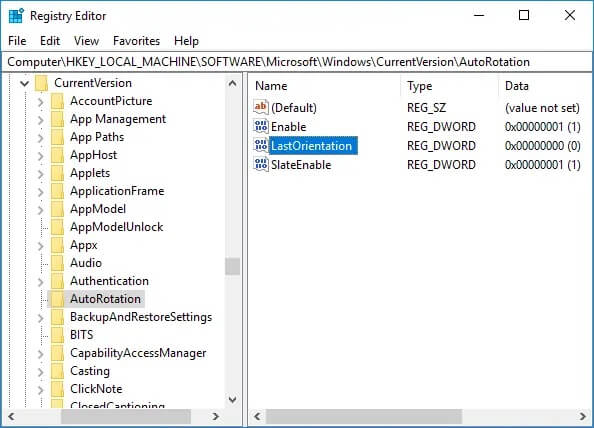This screenshot has height=428, width=594.
Task: Expand the ClickNote key
Action: pos(41,389)
